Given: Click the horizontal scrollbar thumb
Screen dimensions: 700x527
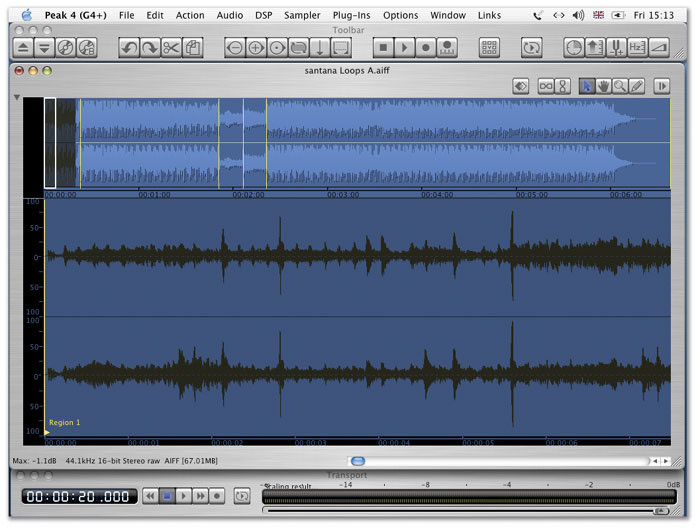Looking at the screenshot, I should pyautogui.click(x=358, y=461).
